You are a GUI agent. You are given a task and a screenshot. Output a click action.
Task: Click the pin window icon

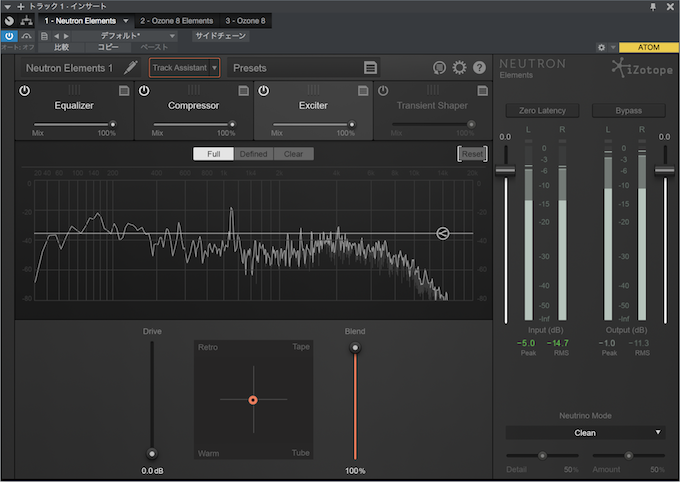coord(653,7)
